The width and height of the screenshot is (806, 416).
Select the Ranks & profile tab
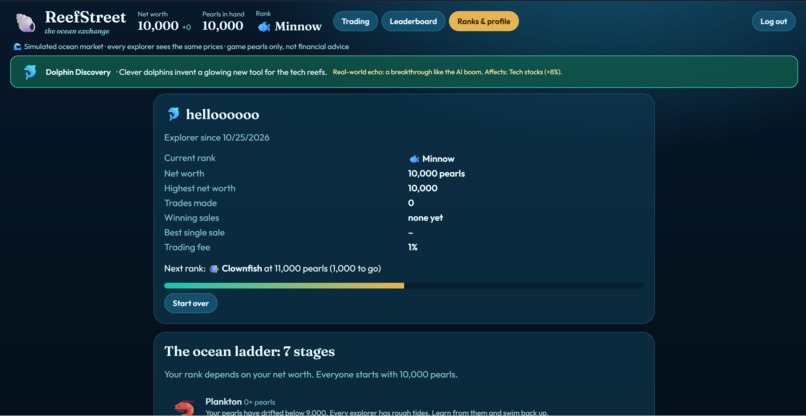484,21
